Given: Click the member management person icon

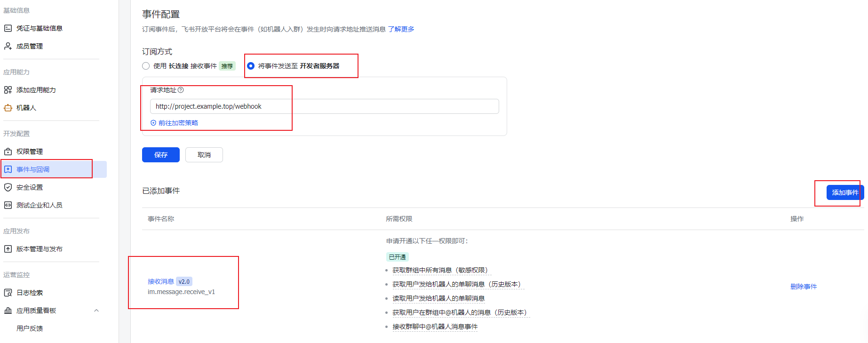Looking at the screenshot, I should click(x=8, y=46).
